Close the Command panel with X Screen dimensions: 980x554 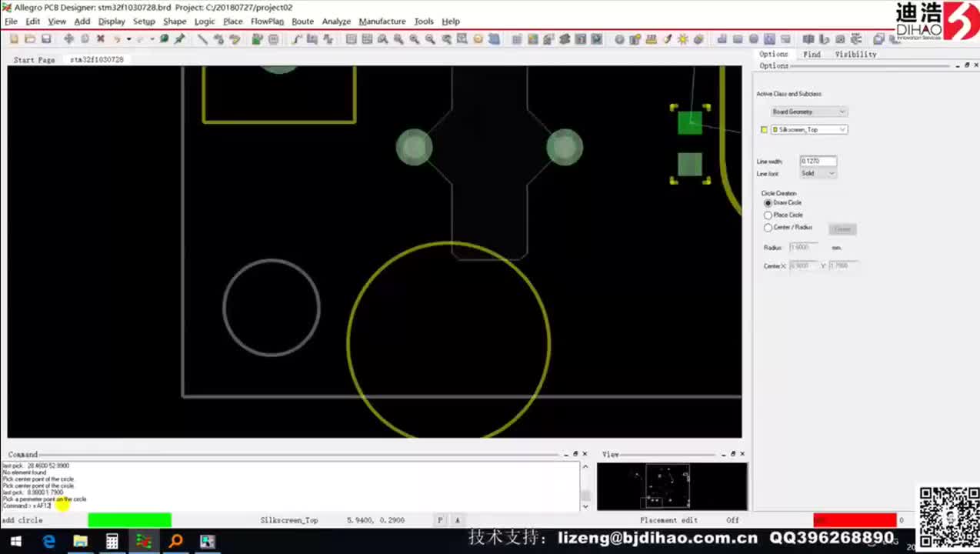pyautogui.click(x=585, y=454)
